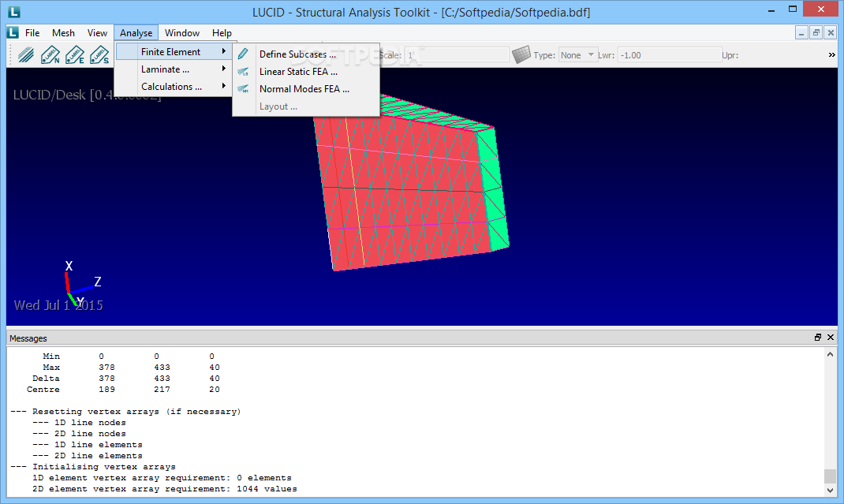Screen dimensions: 844x504
Task: Open the View menu
Action: click(x=98, y=33)
